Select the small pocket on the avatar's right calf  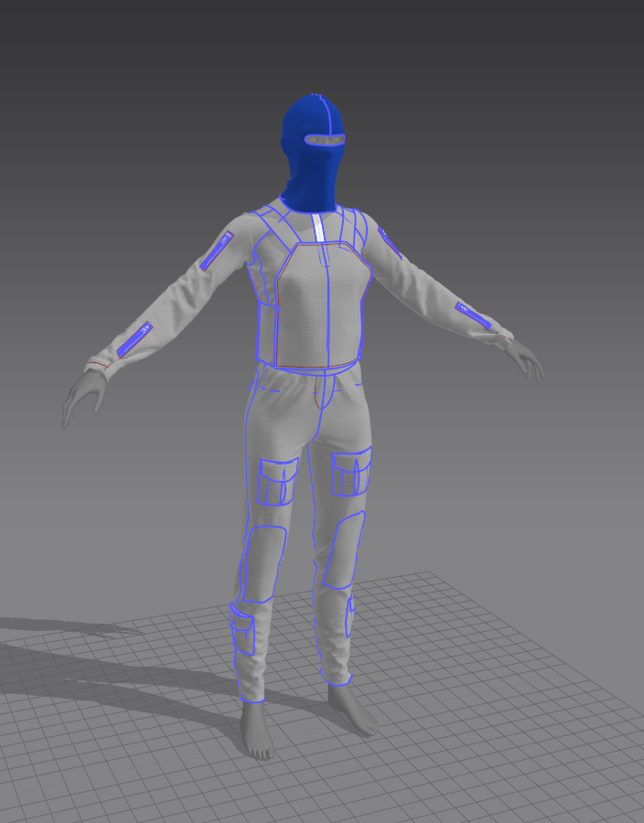point(242,629)
